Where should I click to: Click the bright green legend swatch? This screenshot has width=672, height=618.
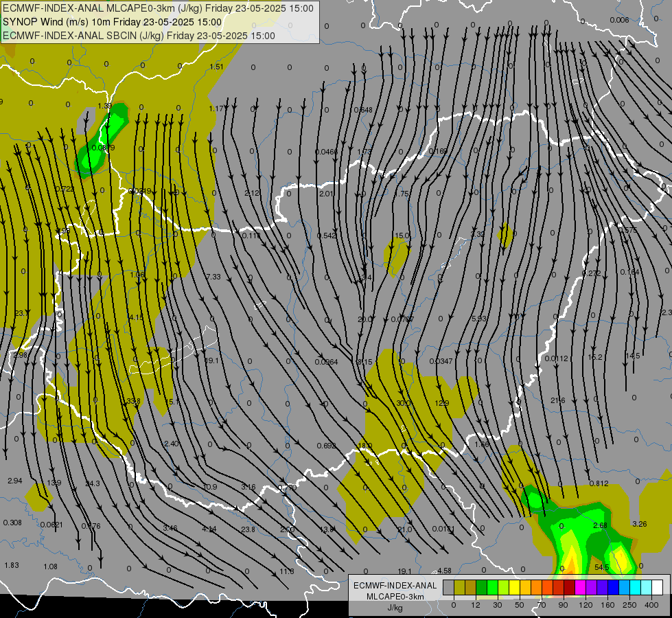point(492,587)
